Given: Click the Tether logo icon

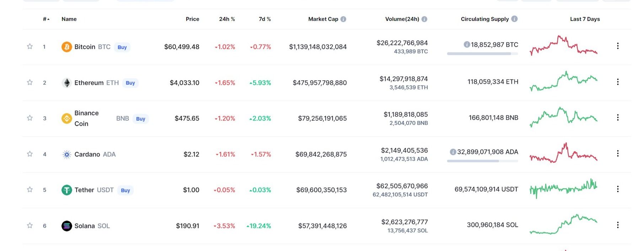Looking at the screenshot, I should click(66, 190).
